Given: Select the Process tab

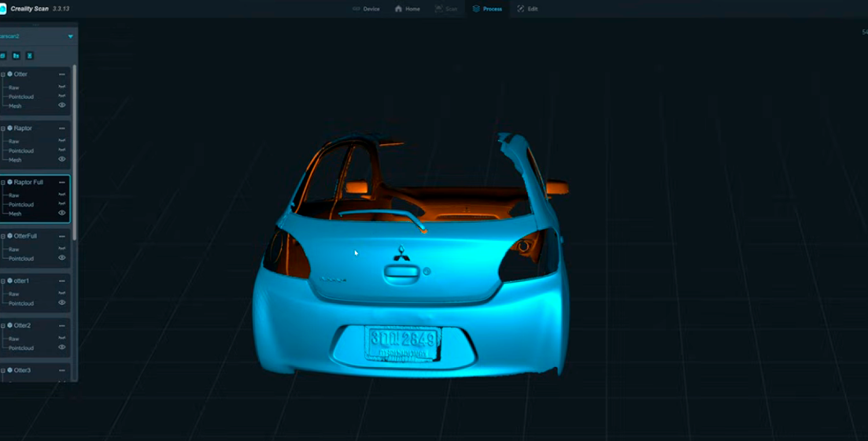Looking at the screenshot, I should click(x=487, y=9).
